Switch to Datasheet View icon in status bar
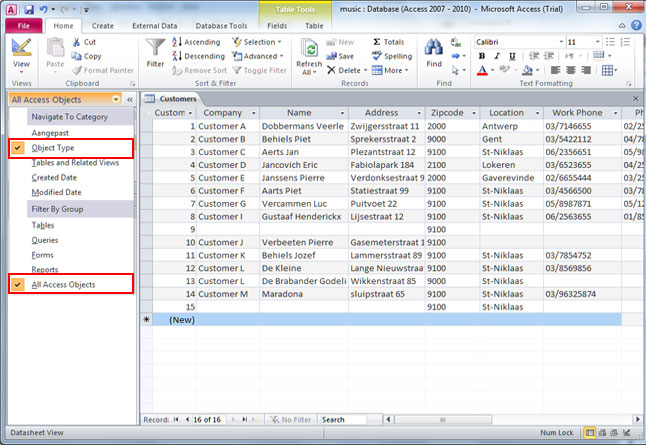646x445 pixels. click(x=590, y=433)
